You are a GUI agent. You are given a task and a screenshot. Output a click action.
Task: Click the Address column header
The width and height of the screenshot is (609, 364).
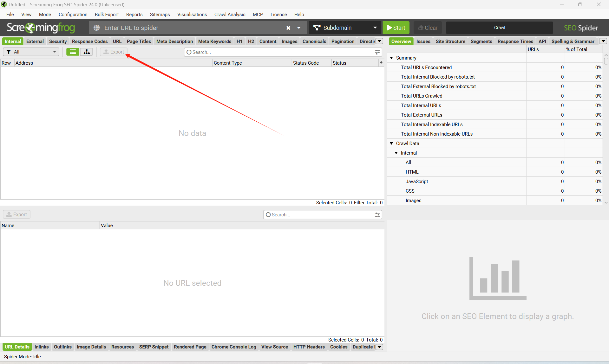pos(113,63)
